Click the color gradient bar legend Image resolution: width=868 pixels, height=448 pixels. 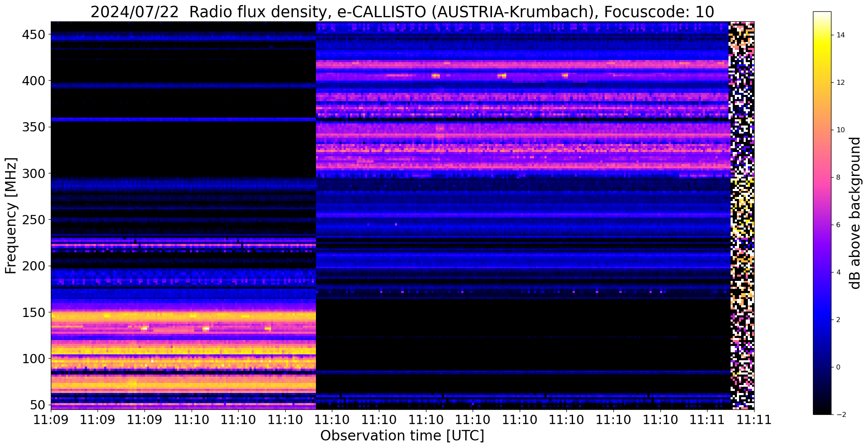[822, 213]
